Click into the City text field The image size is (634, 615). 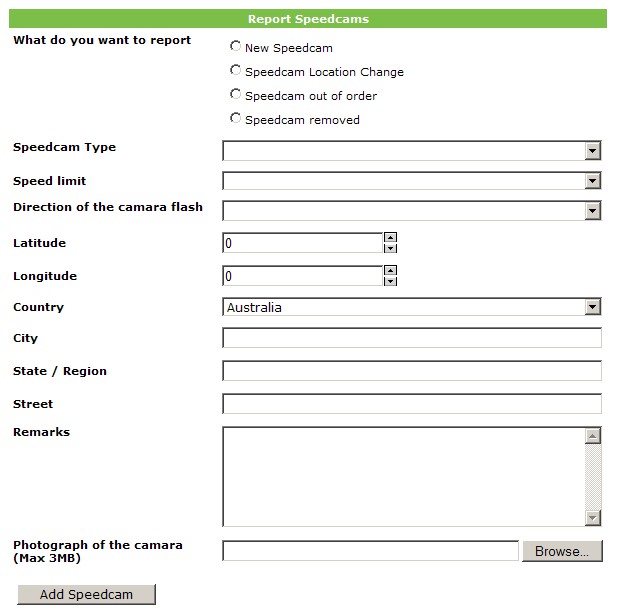pyautogui.click(x=411, y=338)
